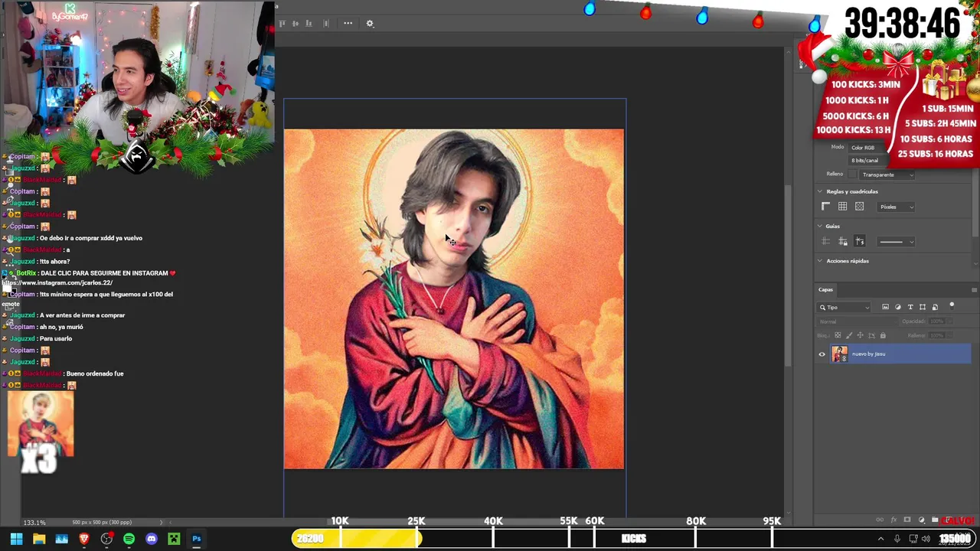Open the Transparente fill dropdown
Screen dimensions: 980x551
887,174
